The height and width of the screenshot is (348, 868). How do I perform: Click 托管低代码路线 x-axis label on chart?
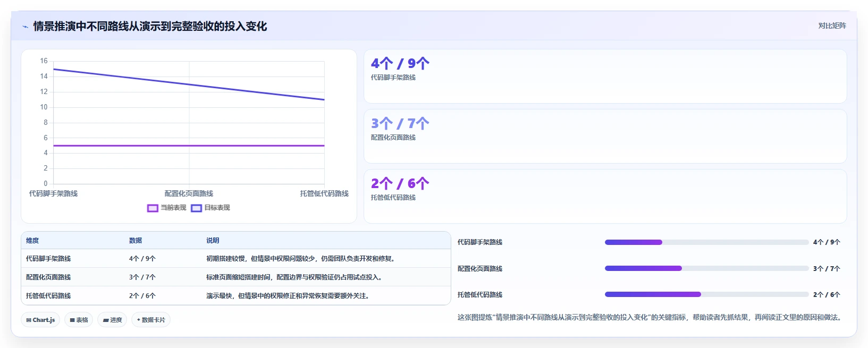tap(324, 194)
